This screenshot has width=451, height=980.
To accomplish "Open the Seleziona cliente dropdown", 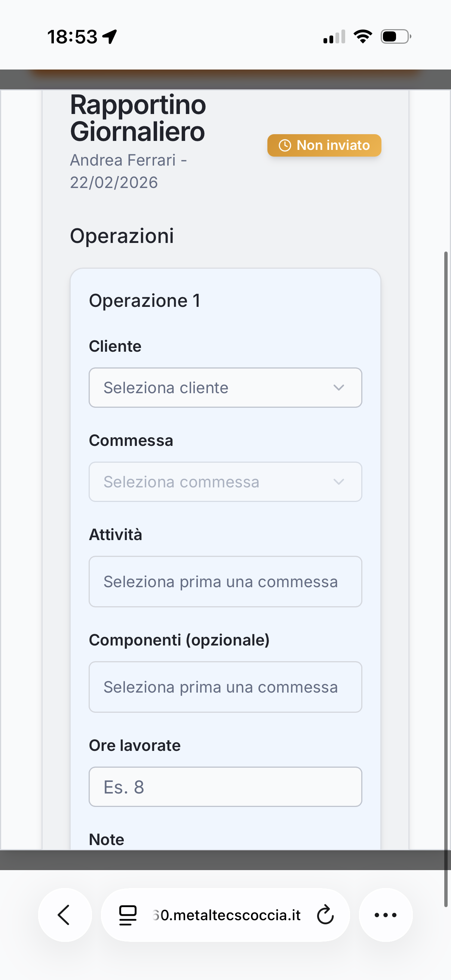I will 225,387.
